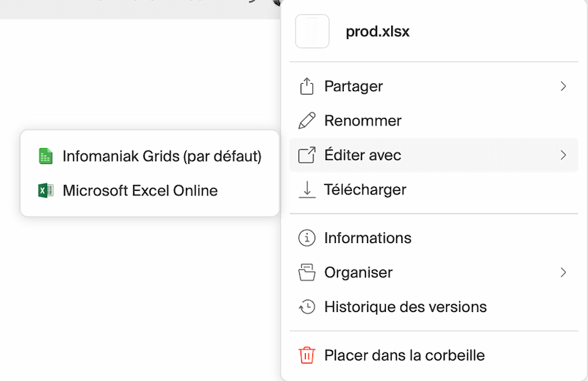This screenshot has height=381, width=588.
Task: Open Historique des versions entry
Action: 405,306
